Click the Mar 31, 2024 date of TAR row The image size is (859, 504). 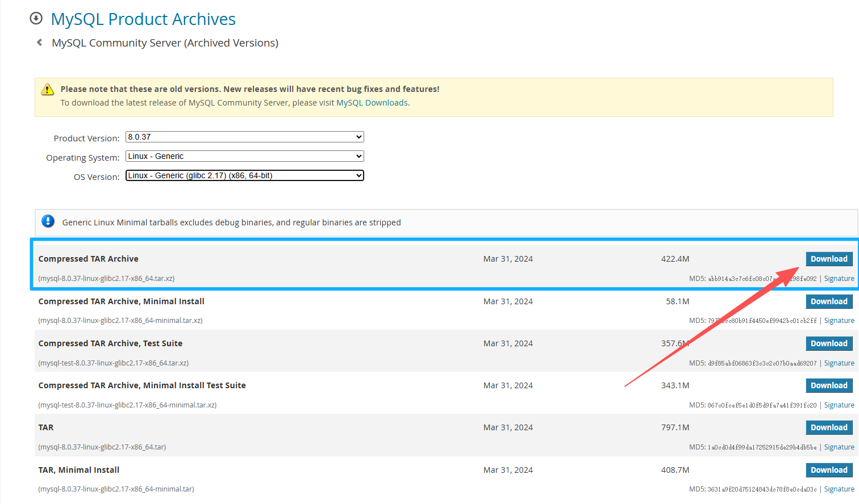(508, 427)
